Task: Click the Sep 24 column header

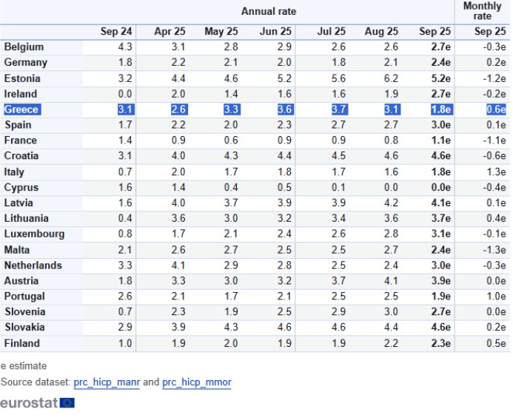Action: coord(117,31)
